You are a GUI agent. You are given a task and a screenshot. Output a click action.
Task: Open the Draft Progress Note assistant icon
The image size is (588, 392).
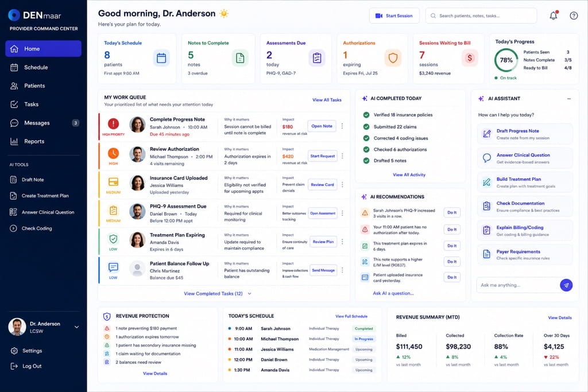tap(487, 134)
